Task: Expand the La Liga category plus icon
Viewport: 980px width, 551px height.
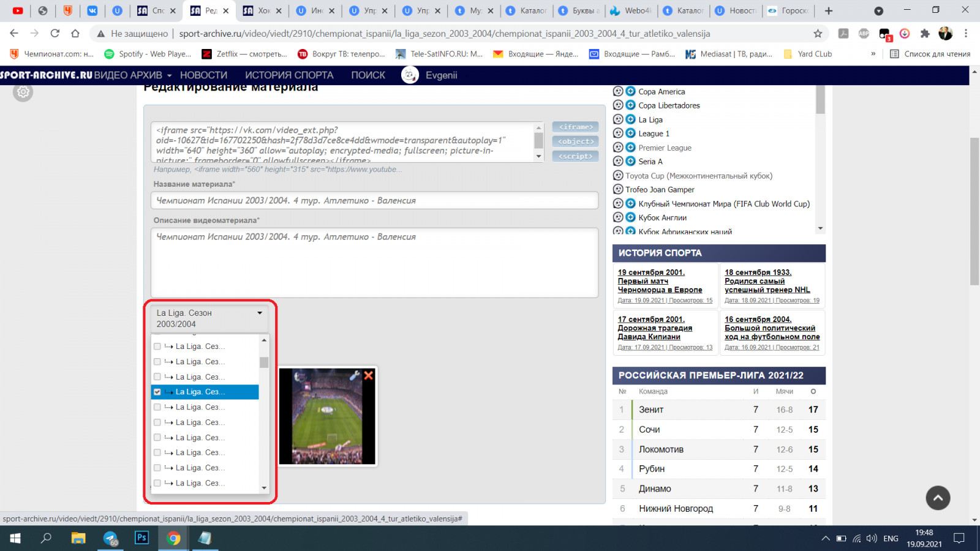Action: [630, 119]
